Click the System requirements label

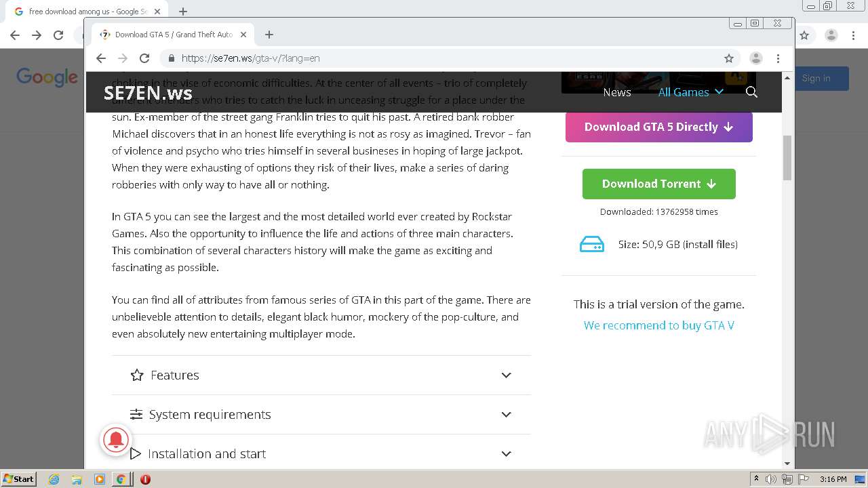point(210,414)
